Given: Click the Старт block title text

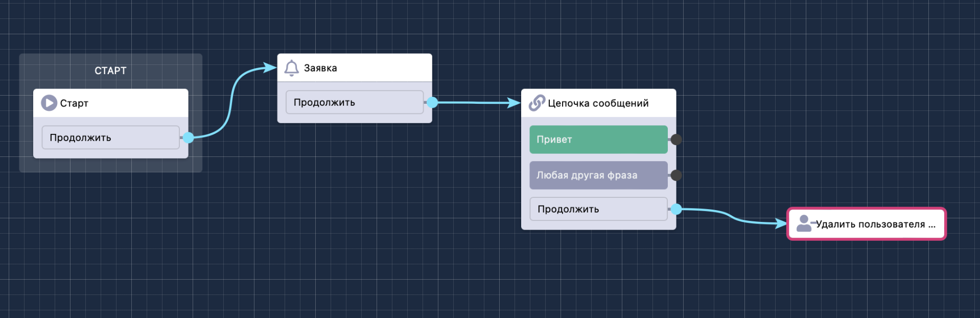Looking at the screenshot, I should [74, 103].
